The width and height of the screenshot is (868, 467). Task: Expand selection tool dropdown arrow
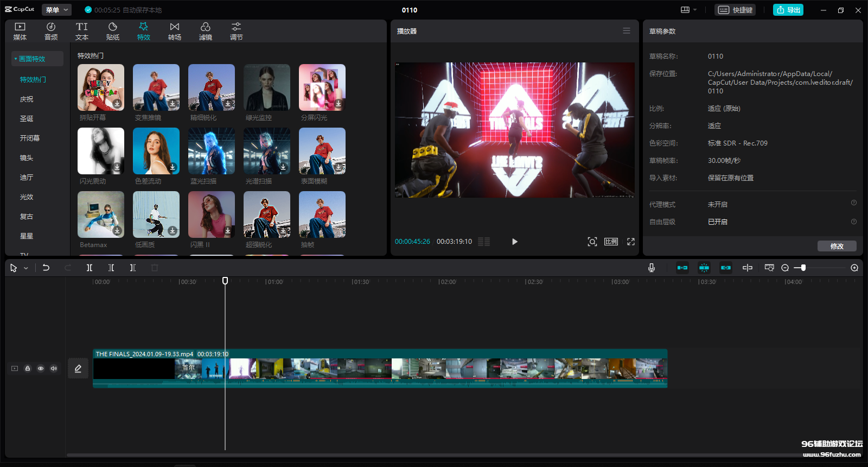coord(26,268)
